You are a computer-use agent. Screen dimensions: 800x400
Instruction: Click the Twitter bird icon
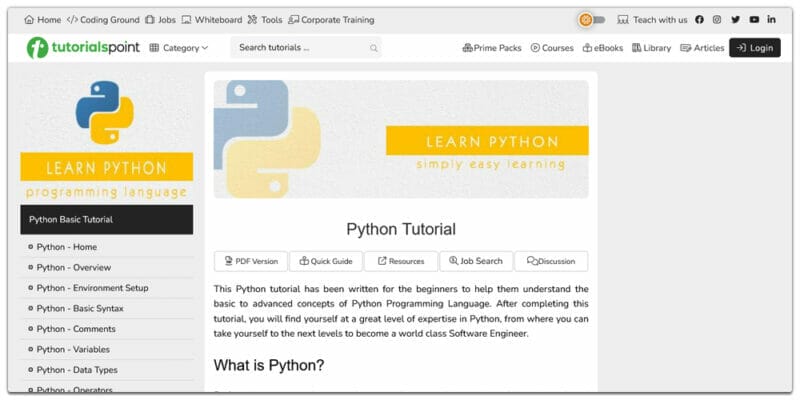(x=735, y=20)
